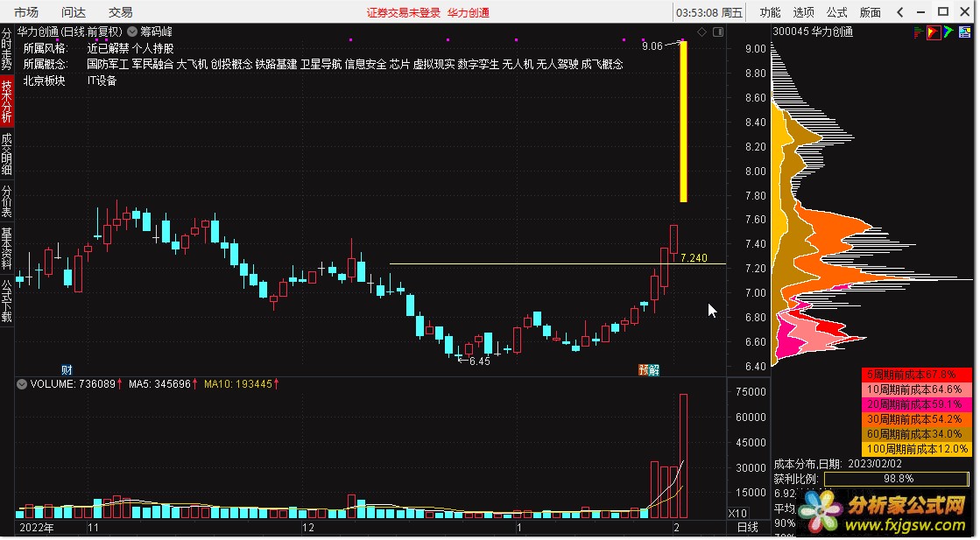The image size is (980, 540).
Task: Click the 卫星导航 concept label
Action: coord(321,64)
